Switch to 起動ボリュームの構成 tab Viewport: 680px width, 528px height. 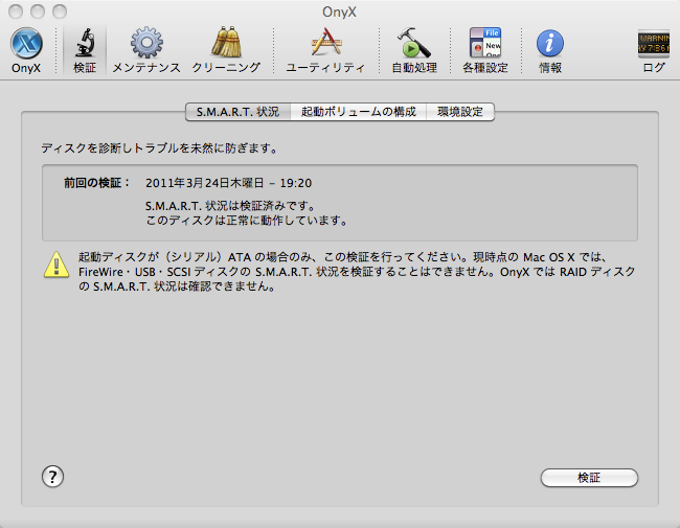359,112
